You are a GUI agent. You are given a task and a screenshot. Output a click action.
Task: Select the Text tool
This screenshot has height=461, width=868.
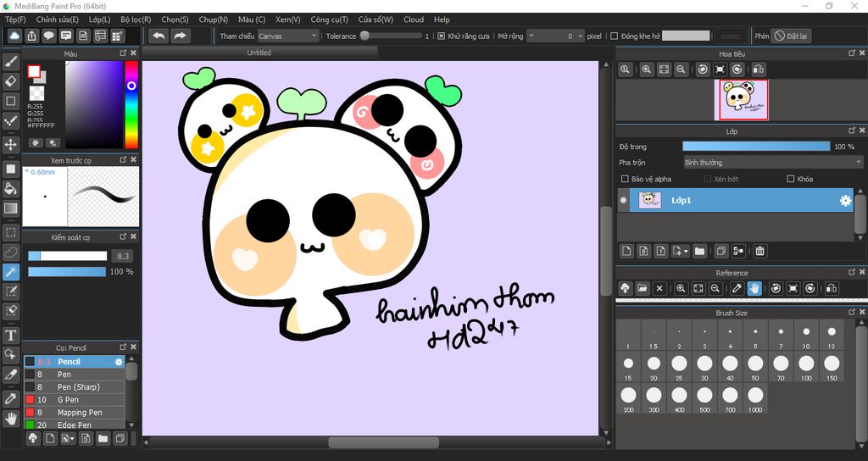coord(10,335)
